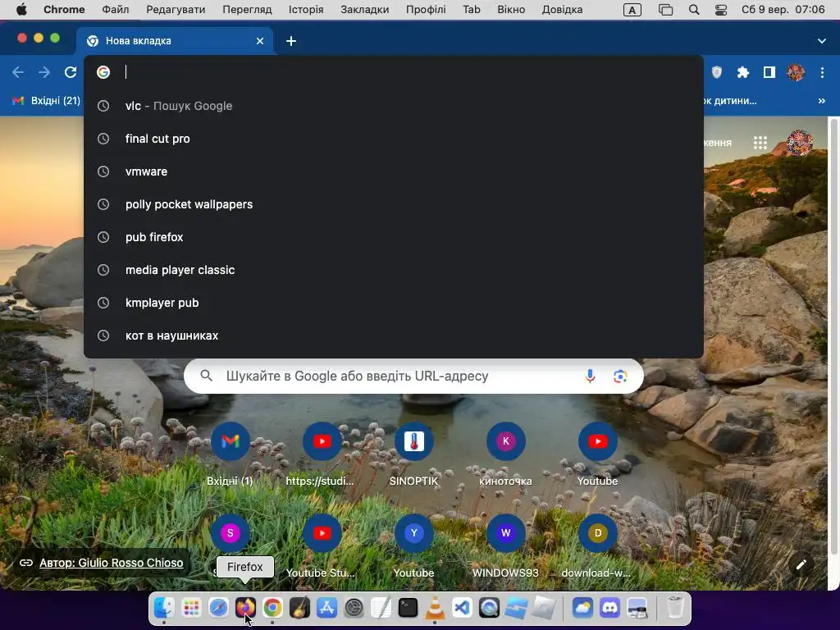Click the Google icon in the address bar
The height and width of the screenshot is (630, 840).
click(103, 72)
